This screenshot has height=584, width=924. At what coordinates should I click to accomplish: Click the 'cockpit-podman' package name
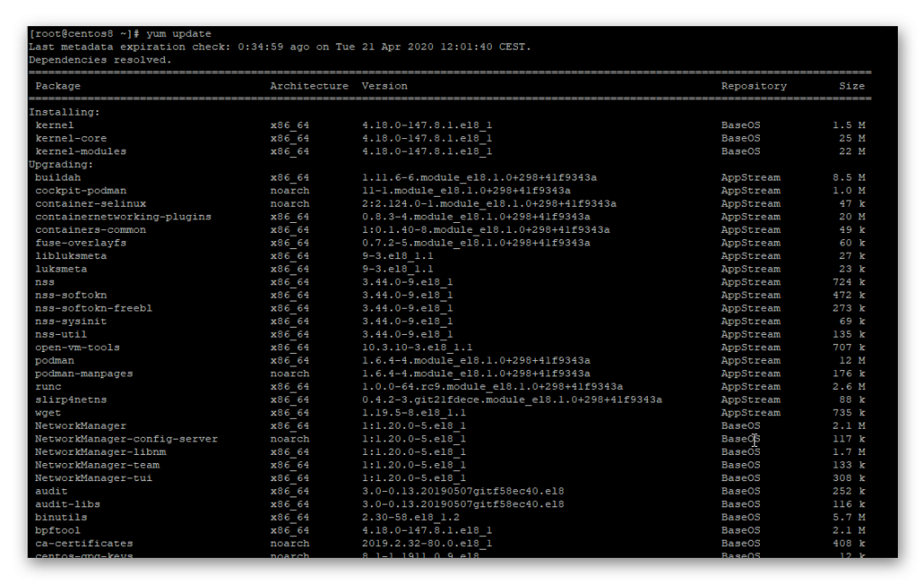pos(80,190)
